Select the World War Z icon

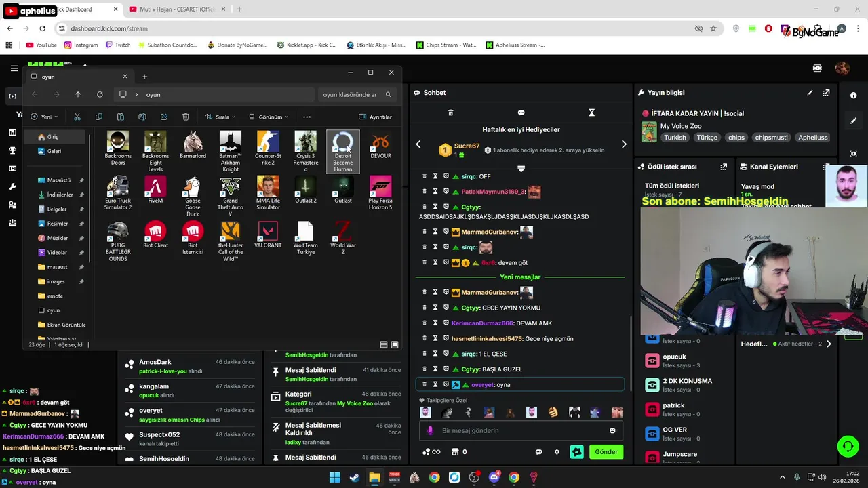tap(343, 238)
